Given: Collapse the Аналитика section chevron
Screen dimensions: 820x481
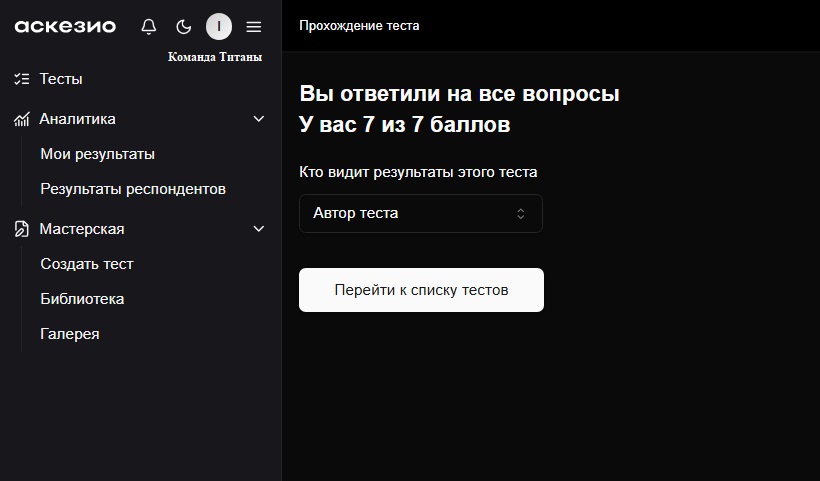Looking at the screenshot, I should coord(259,119).
